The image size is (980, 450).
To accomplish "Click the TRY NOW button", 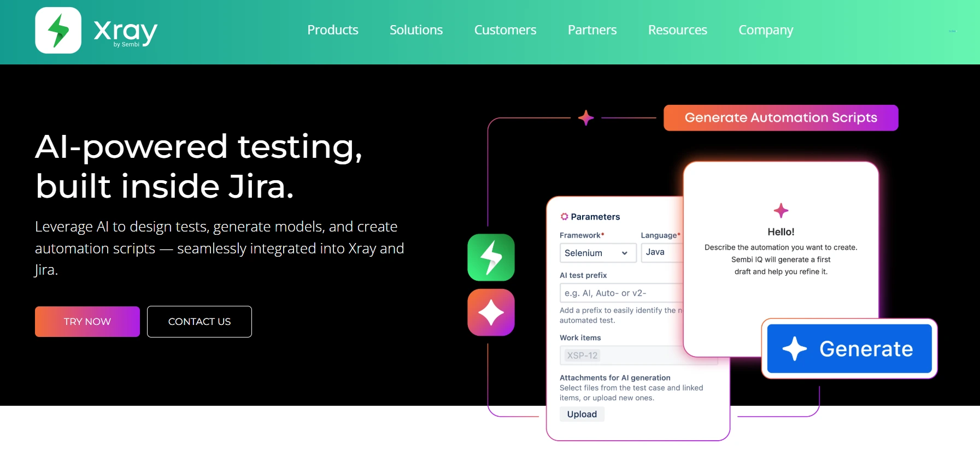I will tap(87, 322).
